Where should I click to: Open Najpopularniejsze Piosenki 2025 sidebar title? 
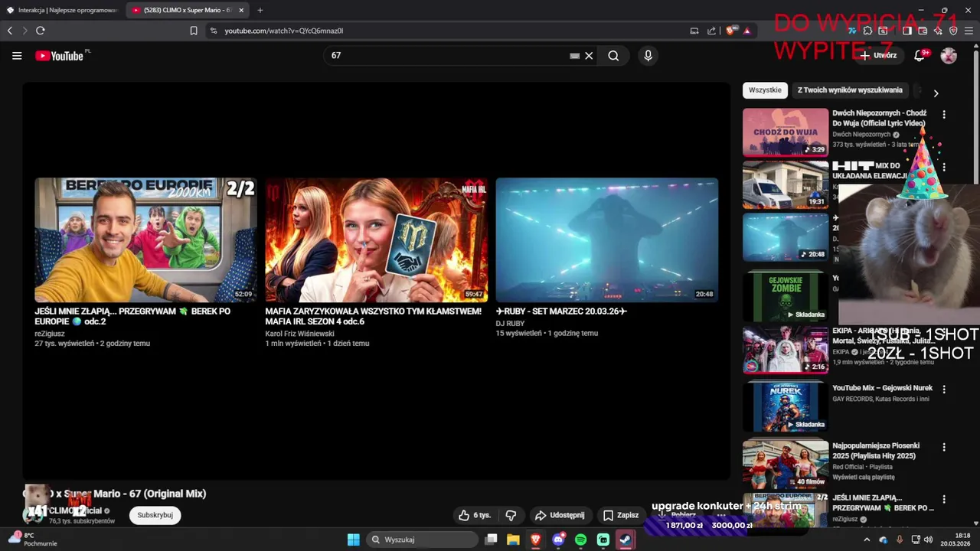[876, 450]
